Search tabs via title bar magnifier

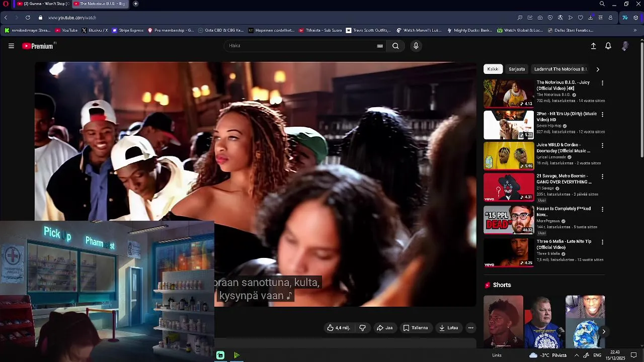click(x=602, y=4)
